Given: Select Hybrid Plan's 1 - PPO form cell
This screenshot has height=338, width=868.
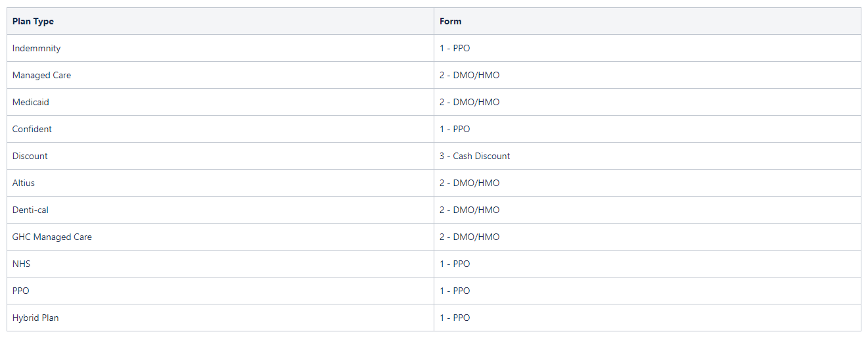Looking at the screenshot, I should 647,318.
